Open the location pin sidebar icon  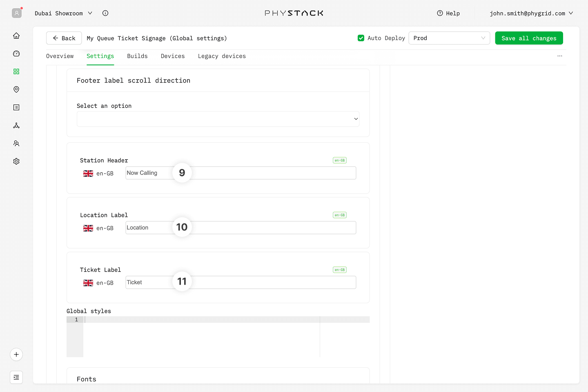16,89
